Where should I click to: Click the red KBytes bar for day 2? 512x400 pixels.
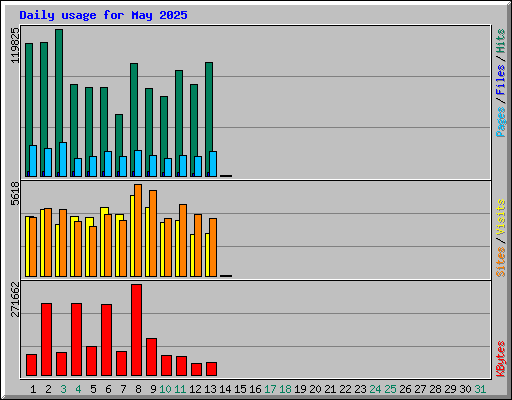pos(46,339)
